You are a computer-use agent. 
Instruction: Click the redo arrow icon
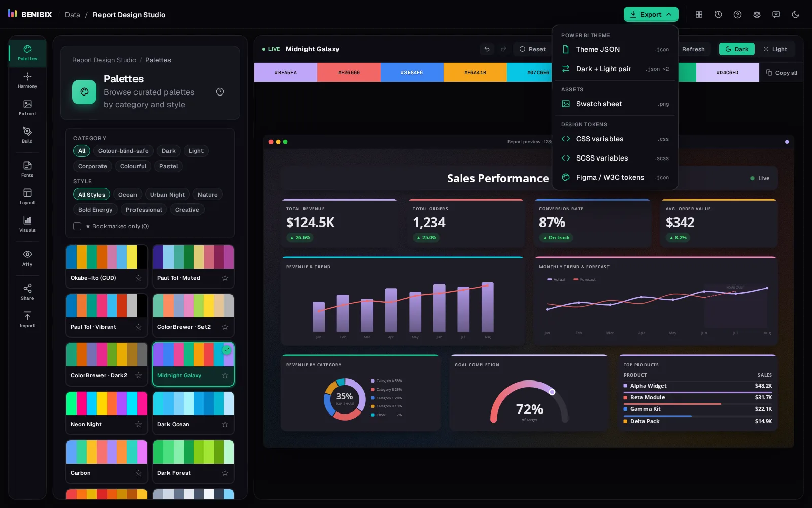click(503, 49)
